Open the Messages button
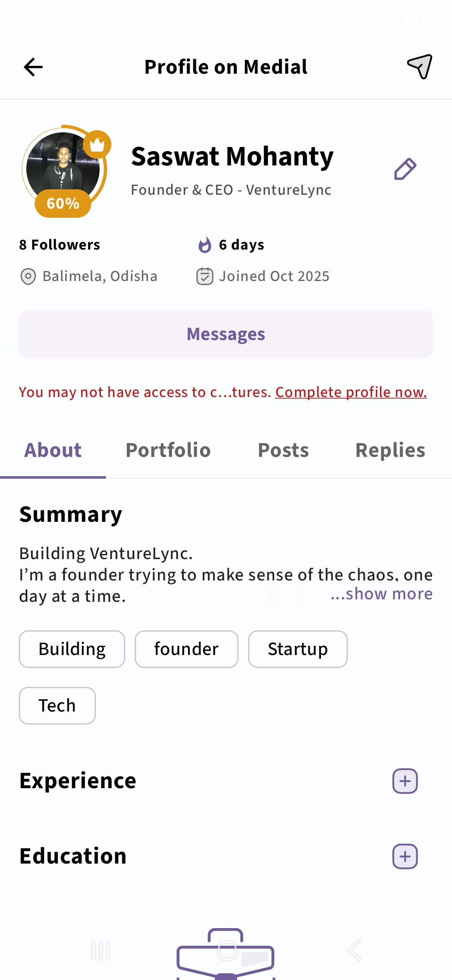The image size is (452, 980). click(x=226, y=334)
